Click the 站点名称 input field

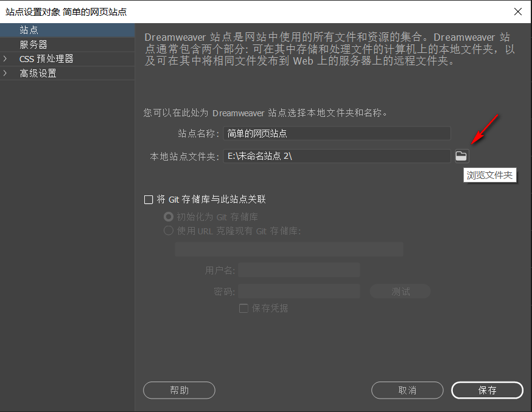pyautogui.click(x=337, y=133)
